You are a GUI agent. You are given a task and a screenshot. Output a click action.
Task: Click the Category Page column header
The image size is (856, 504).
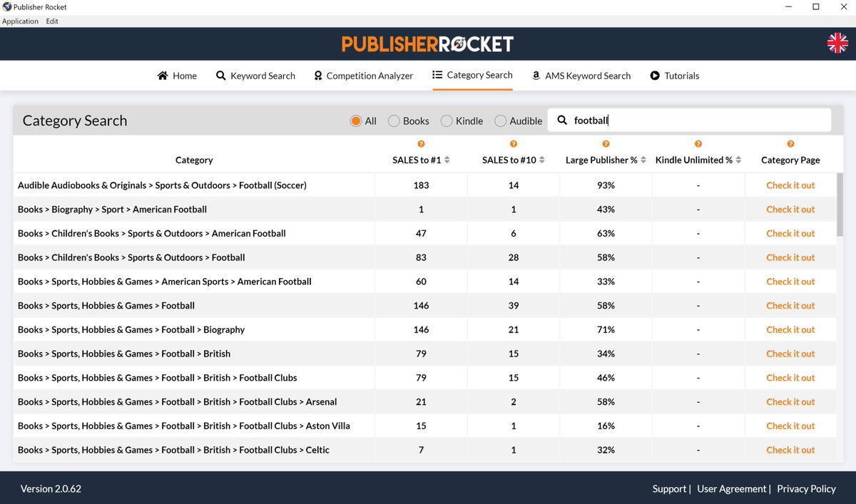790,160
